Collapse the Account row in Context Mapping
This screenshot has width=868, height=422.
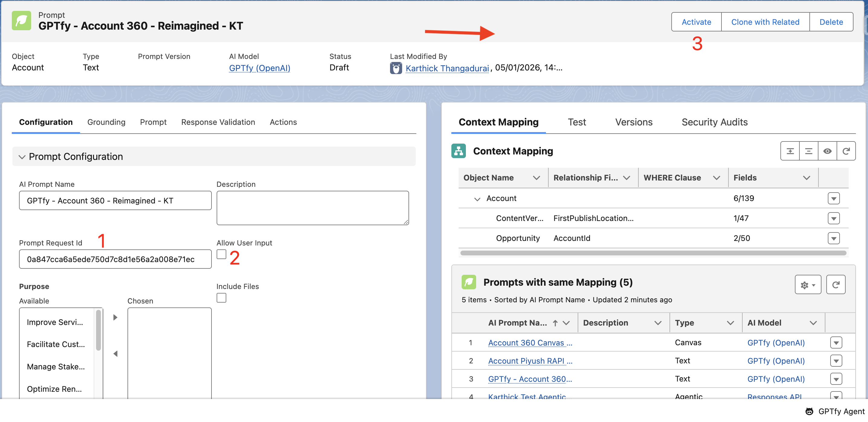click(477, 199)
